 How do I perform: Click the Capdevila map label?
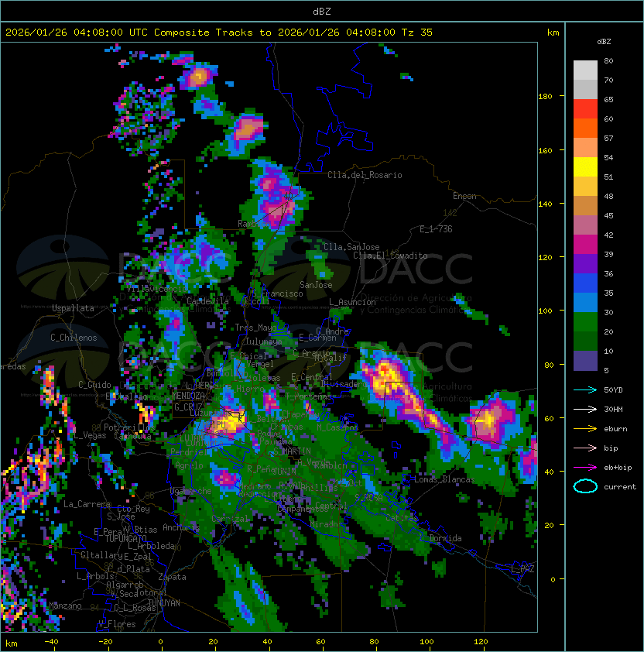[207, 301]
